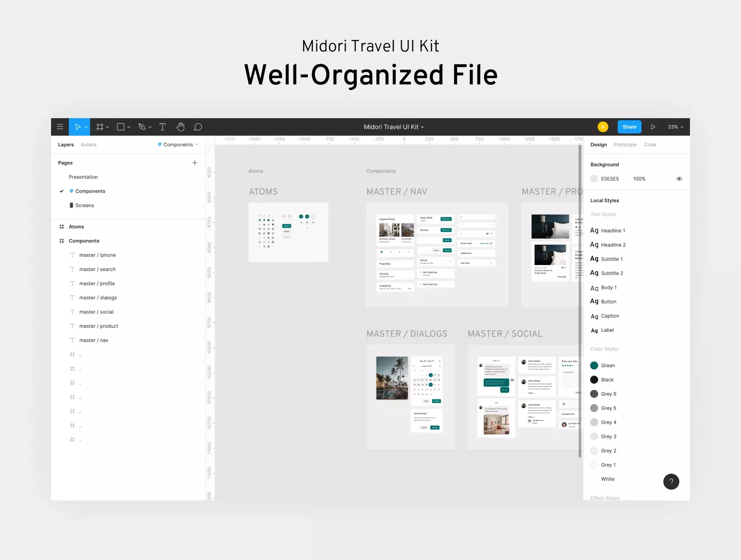Select the master / product layer
Viewport: 741px width, 560px height.
[99, 326]
